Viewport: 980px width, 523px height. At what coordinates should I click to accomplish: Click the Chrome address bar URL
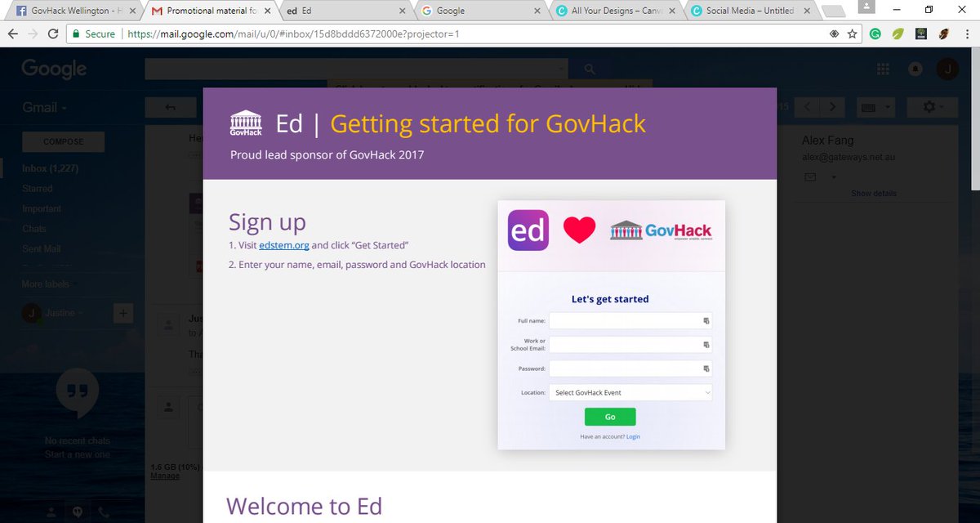293,34
